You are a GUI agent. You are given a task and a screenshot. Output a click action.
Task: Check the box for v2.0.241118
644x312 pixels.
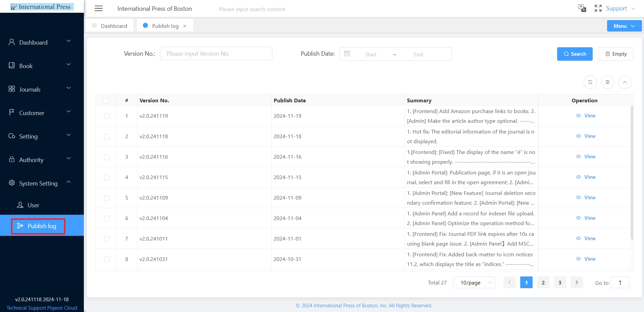pyautogui.click(x=107, y=137)
